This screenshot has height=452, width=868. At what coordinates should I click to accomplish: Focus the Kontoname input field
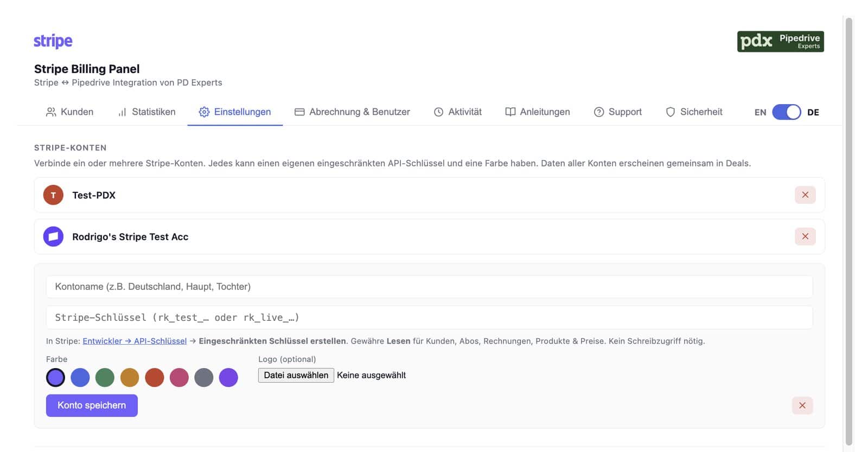click(x=429, y=287)
